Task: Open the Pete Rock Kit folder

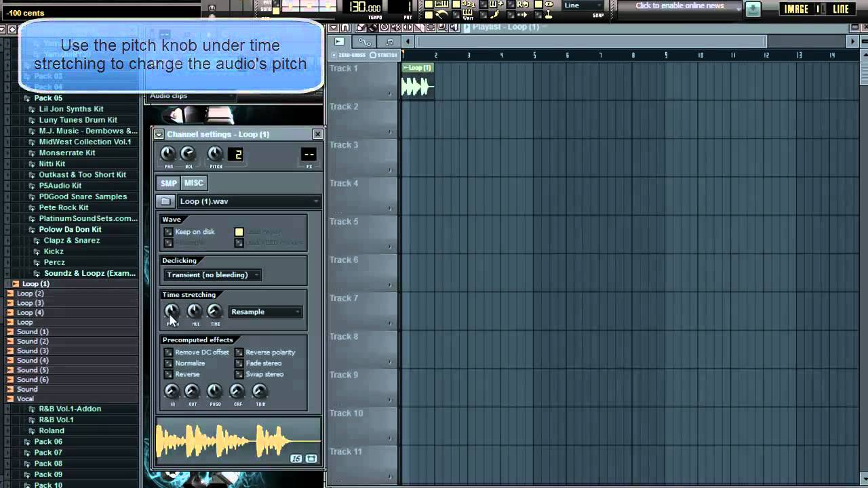Action: click(x=64, y=208)
